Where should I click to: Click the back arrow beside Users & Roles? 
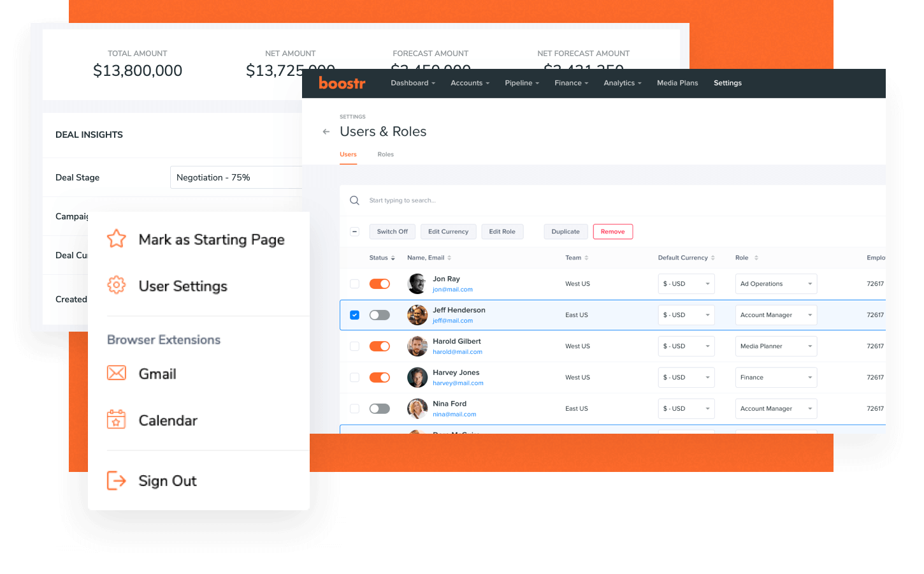[326, 132]
